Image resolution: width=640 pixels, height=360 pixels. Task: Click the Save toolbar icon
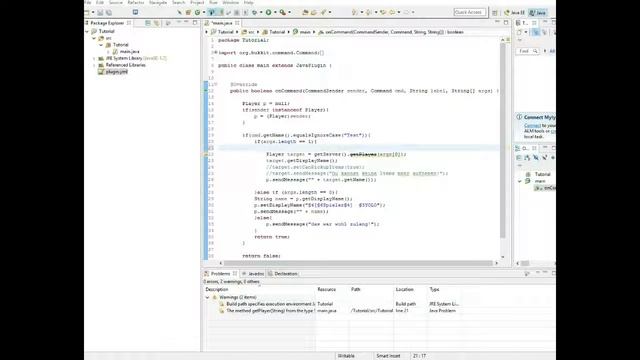(100, 13)
